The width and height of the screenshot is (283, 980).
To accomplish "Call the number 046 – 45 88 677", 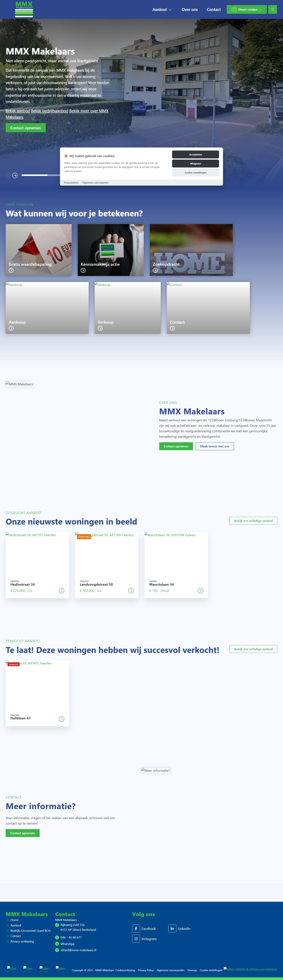I will (71, 937).
